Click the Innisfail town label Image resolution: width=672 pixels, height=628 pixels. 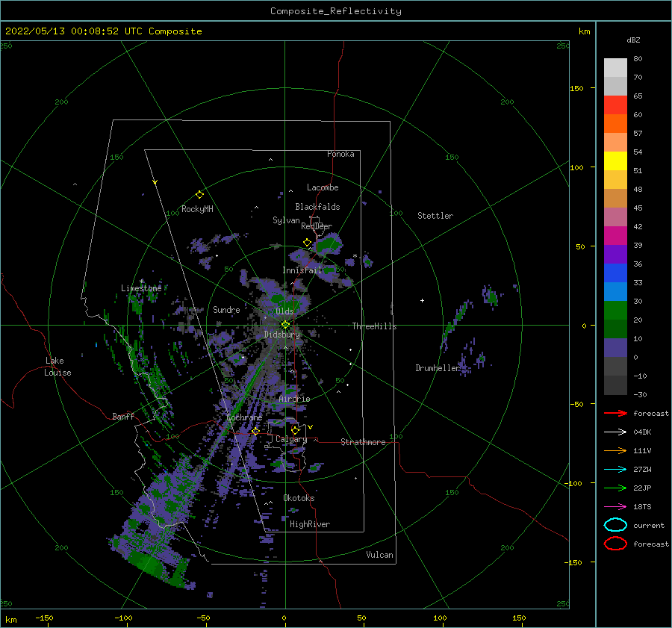pos(302,270)
